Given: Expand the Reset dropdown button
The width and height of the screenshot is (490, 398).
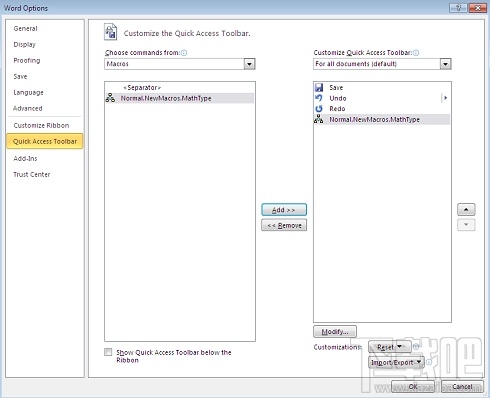Looking at the screenshot, I should click(390, 347).
